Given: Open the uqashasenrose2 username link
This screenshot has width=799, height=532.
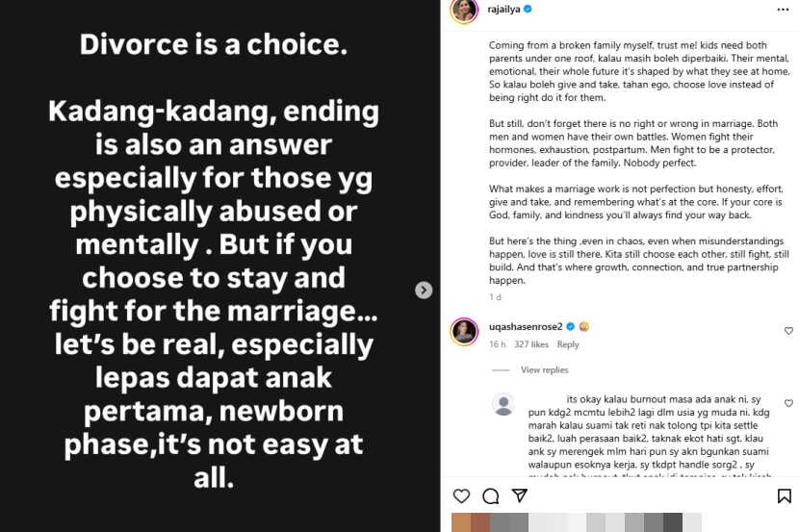Looking at the screenshot, I should pos(527,327).
